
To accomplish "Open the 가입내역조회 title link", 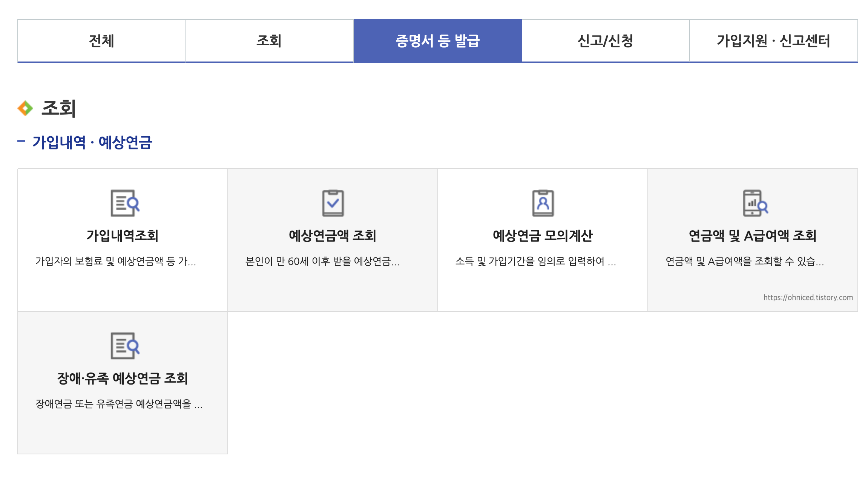I will [122, 235].
